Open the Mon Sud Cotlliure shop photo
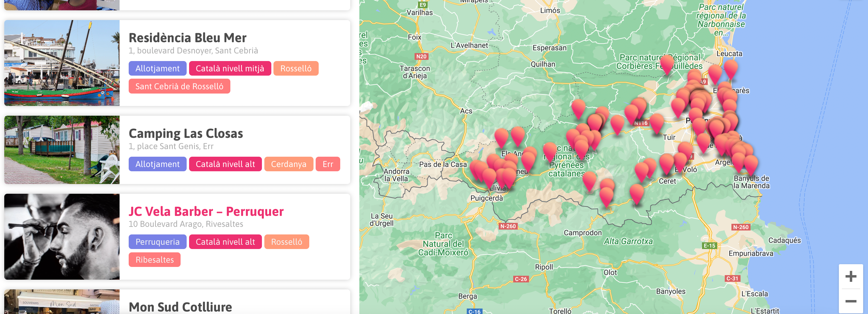 point(62,302)
